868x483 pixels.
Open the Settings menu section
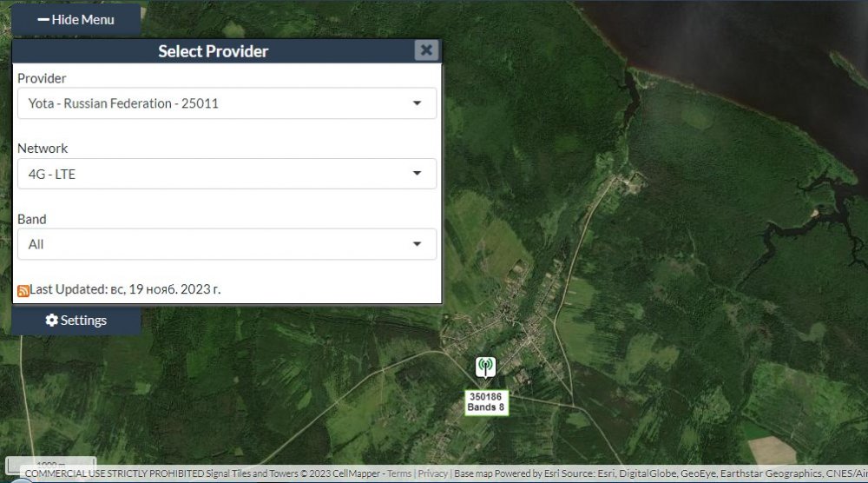(x=76, y=321)
